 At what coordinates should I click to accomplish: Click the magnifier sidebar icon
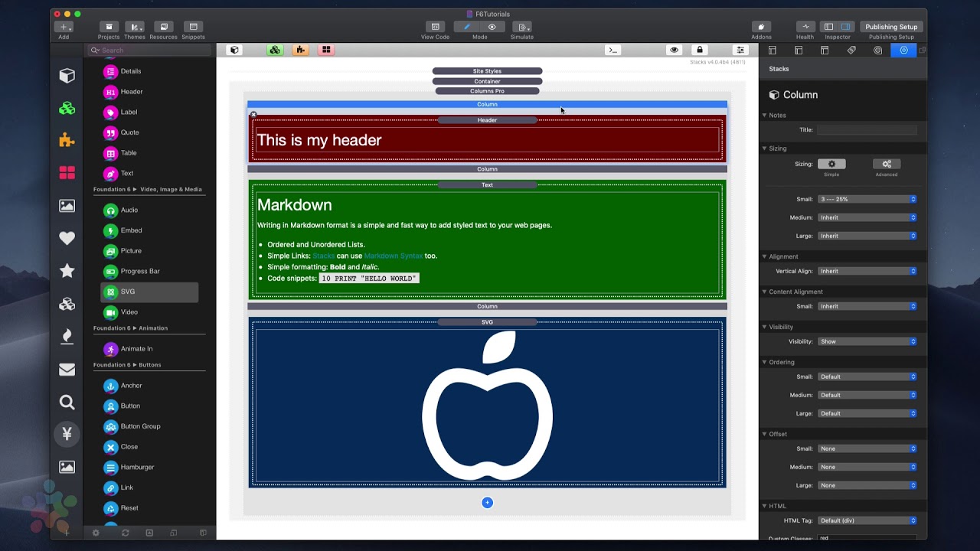(67, 403)
